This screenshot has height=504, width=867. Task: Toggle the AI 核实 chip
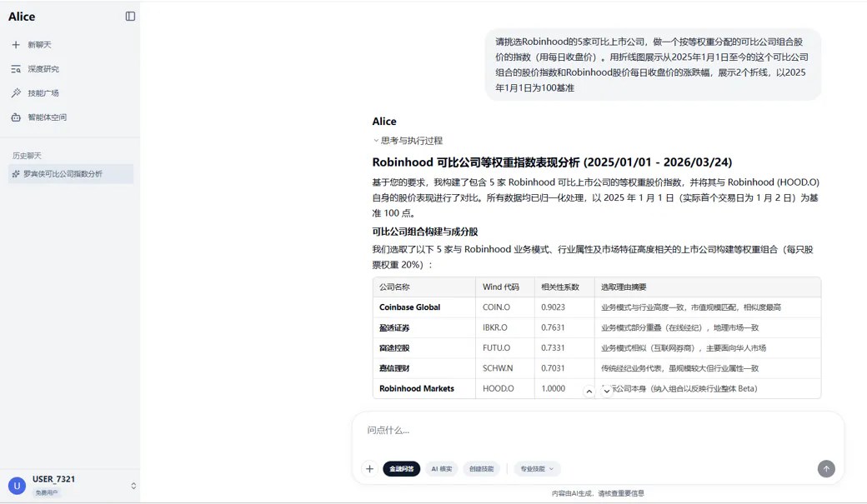(x=442, y=469)
